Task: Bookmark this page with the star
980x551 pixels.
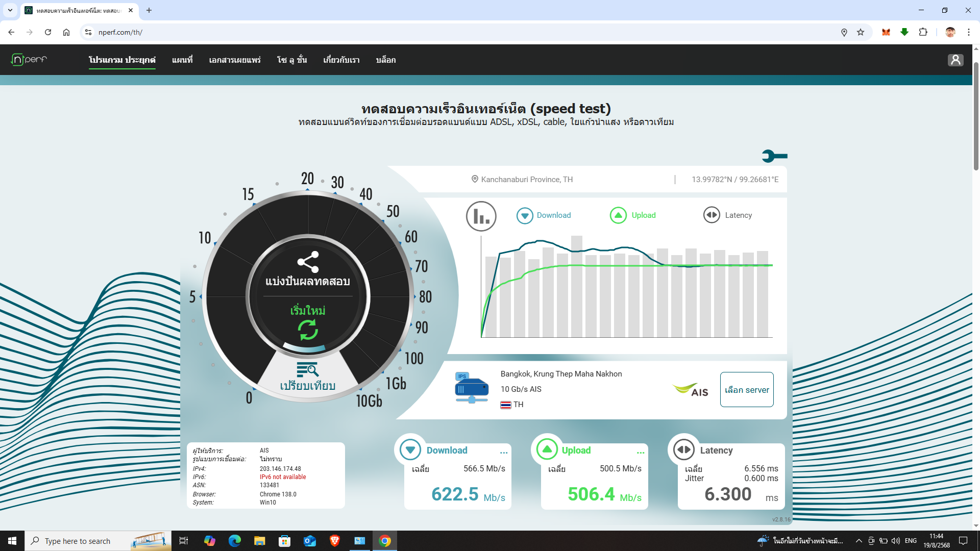Action: (861, 32)
